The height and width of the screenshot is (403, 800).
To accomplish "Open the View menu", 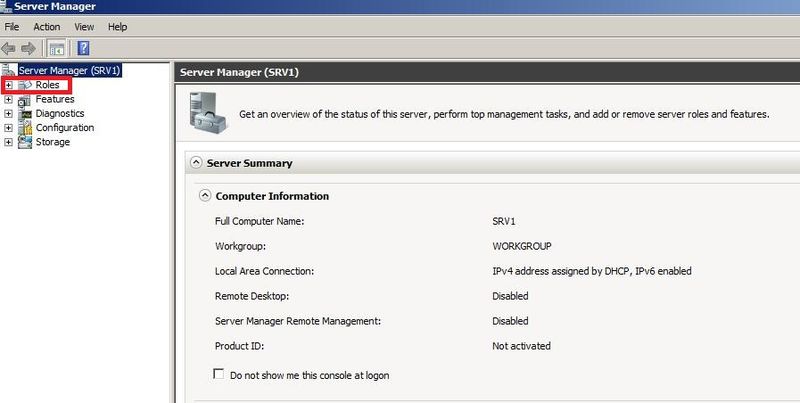I will tap(84, 27).
